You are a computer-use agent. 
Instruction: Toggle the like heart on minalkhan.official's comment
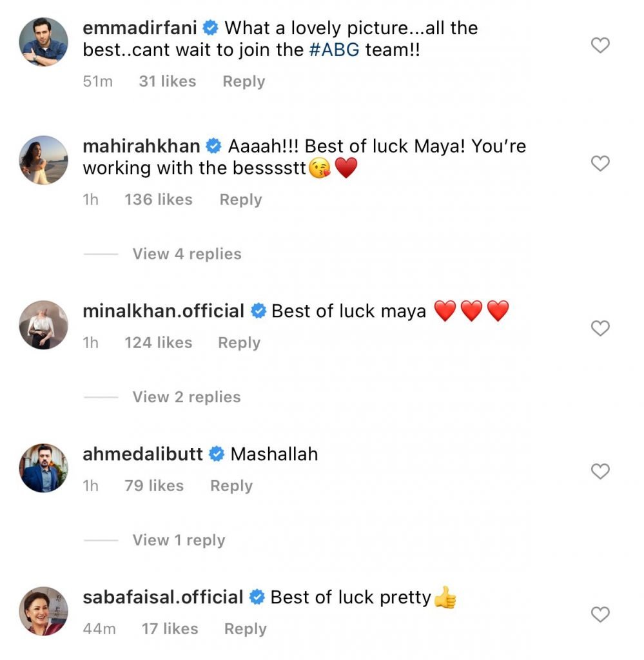(600, 328)
